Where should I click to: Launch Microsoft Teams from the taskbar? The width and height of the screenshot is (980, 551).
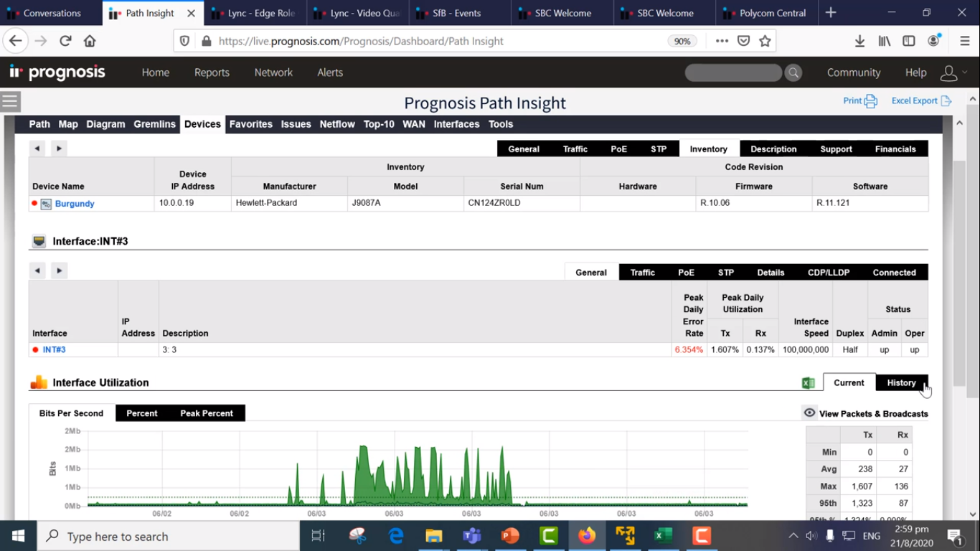click(471, 536)
